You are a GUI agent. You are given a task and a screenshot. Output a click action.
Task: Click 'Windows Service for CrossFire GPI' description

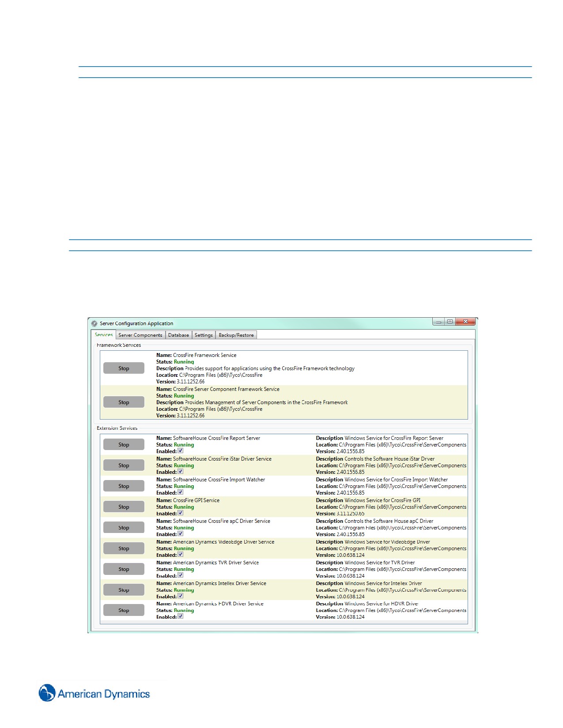click(382, 500)
